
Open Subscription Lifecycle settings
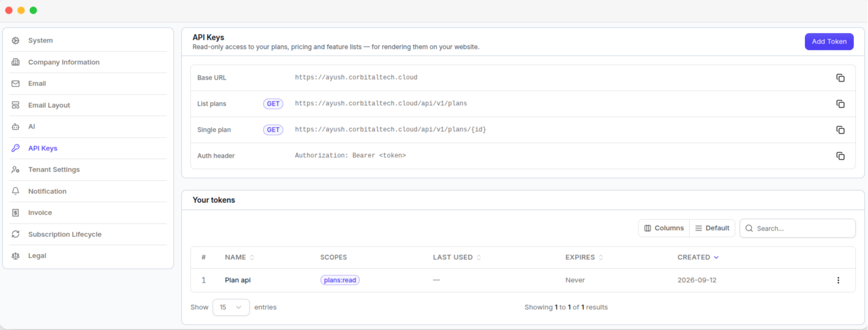tap(65, 234)
